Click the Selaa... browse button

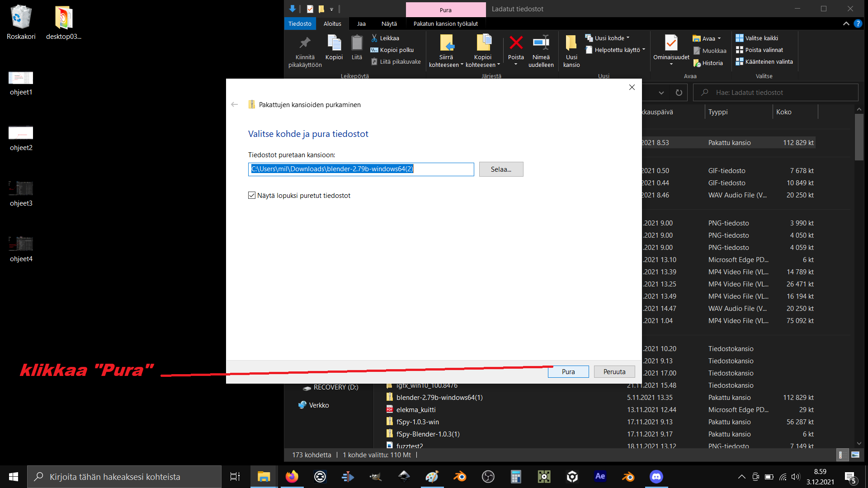point(501,169)
